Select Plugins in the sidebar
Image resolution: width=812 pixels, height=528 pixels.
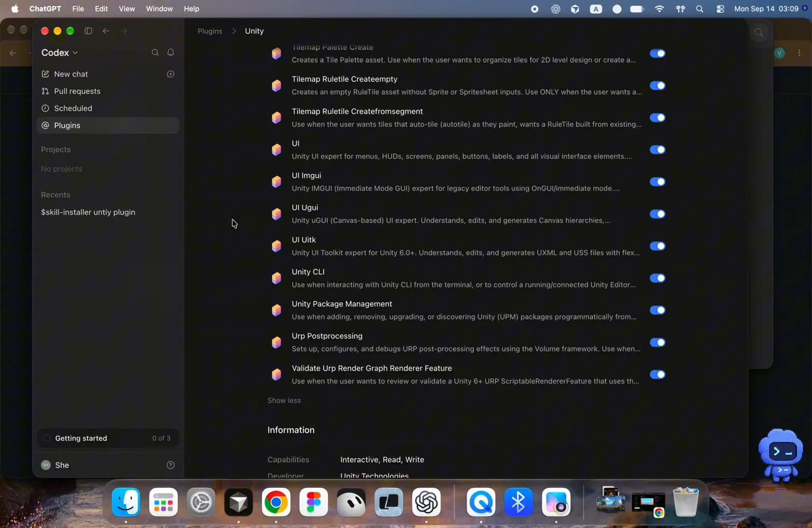[108, 125]
